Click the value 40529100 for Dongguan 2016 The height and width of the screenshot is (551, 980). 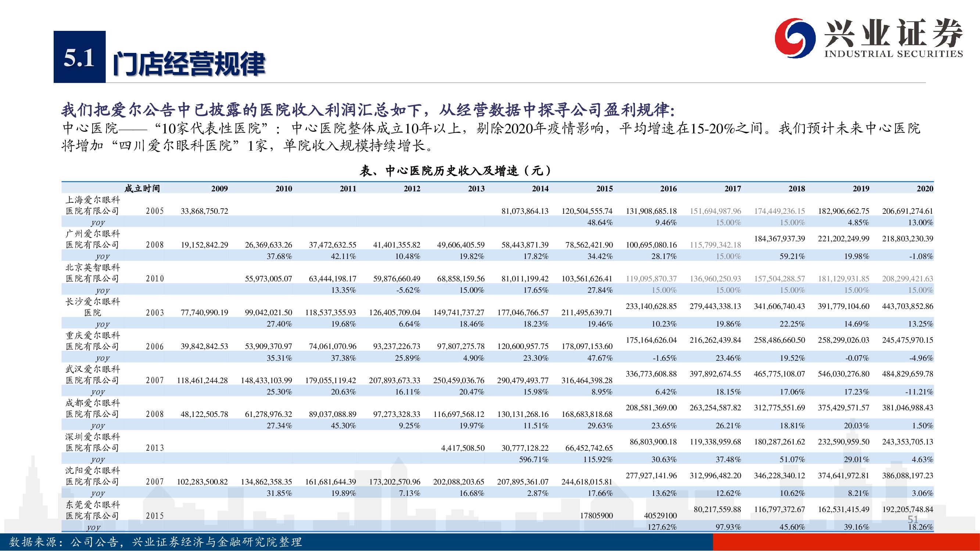click(x=660, y=516)
